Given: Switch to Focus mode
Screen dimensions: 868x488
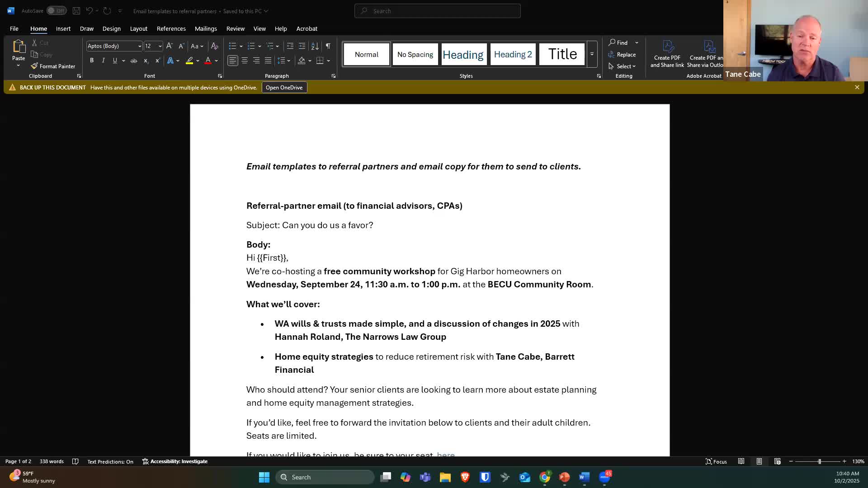Looking at the screenshot, I should 716,461.
